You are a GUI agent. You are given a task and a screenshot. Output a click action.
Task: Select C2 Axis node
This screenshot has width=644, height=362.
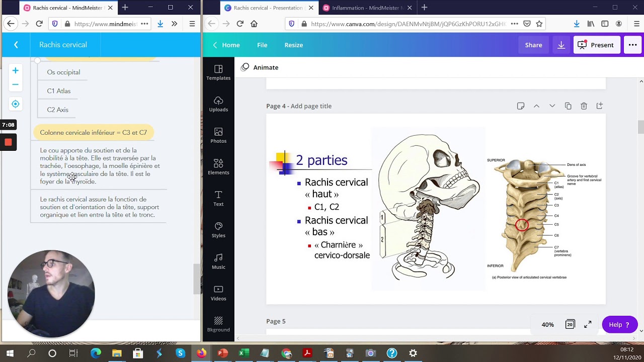click(58, 110)
